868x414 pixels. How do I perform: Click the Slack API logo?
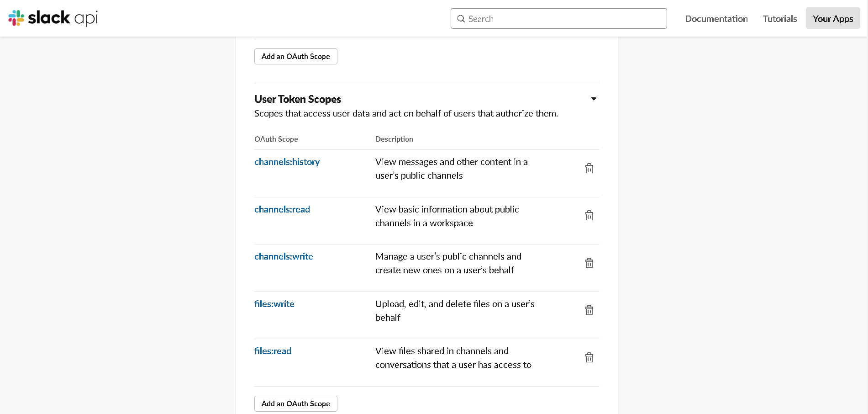53,18
